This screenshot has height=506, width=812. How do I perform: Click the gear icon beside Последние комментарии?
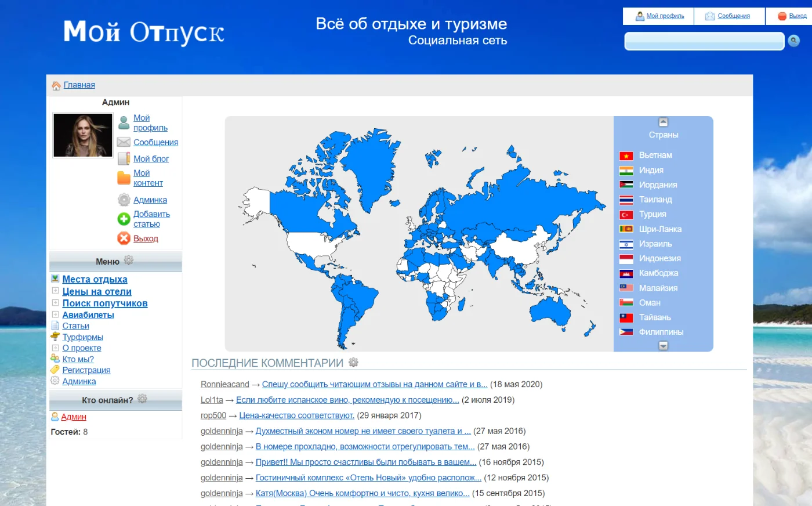(353, 363)
